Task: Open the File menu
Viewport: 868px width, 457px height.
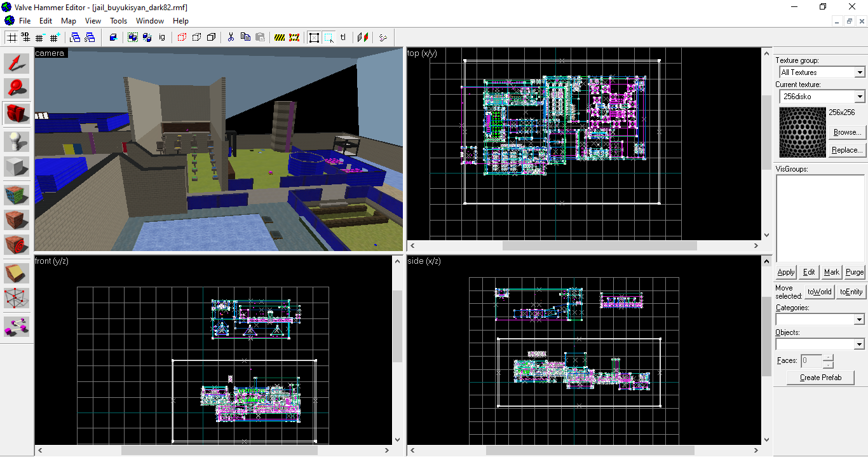Action: [25, 21]
